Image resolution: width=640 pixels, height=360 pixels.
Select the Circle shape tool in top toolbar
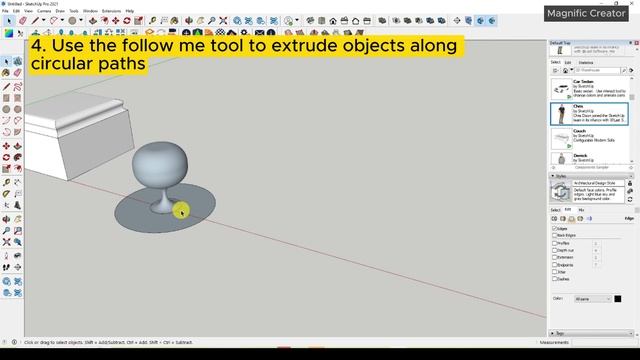coord(73,20)
